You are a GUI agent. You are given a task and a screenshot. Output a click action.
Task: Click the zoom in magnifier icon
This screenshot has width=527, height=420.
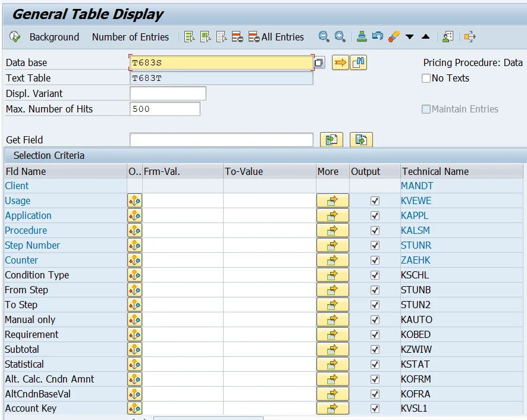click(340, 36)
